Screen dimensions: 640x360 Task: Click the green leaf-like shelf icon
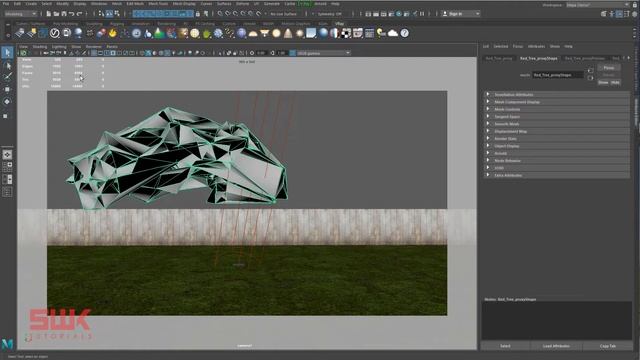pyautogui.click(x=207, y=33)
